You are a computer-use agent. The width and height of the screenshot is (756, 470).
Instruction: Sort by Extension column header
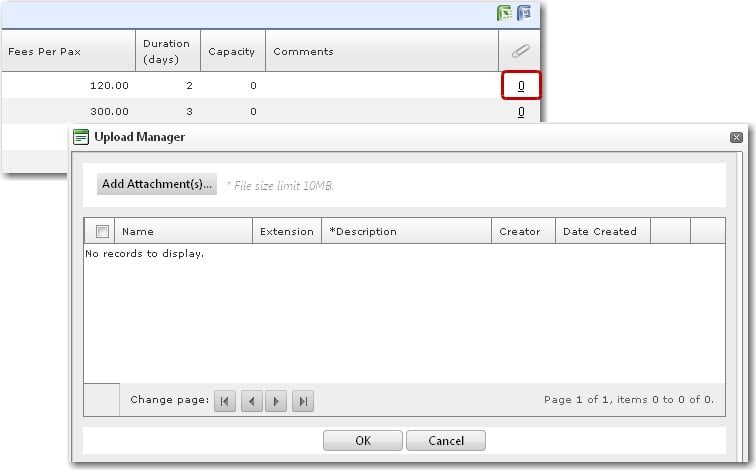pos(286,231)
